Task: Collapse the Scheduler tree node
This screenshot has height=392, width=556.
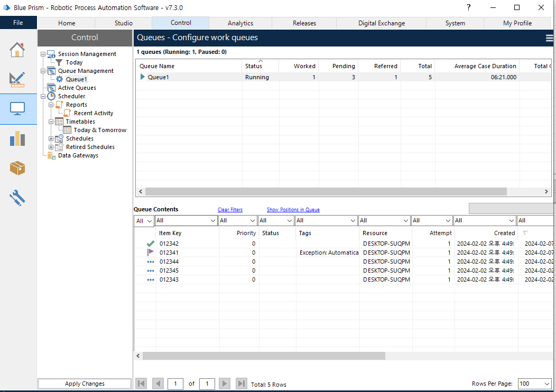Action: coord(43,96)
